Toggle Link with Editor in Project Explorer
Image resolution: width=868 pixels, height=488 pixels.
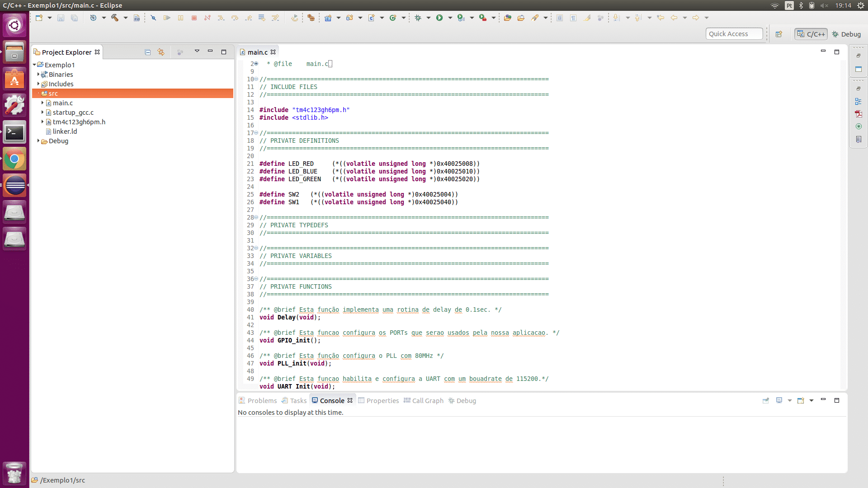(x=161, y=52)
